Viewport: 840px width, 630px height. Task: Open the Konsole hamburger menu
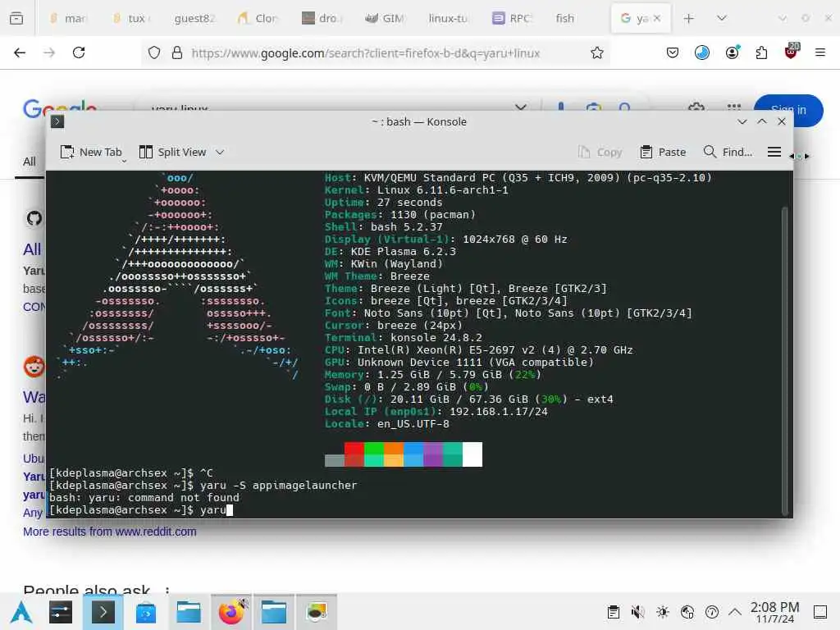click(774, 152)
